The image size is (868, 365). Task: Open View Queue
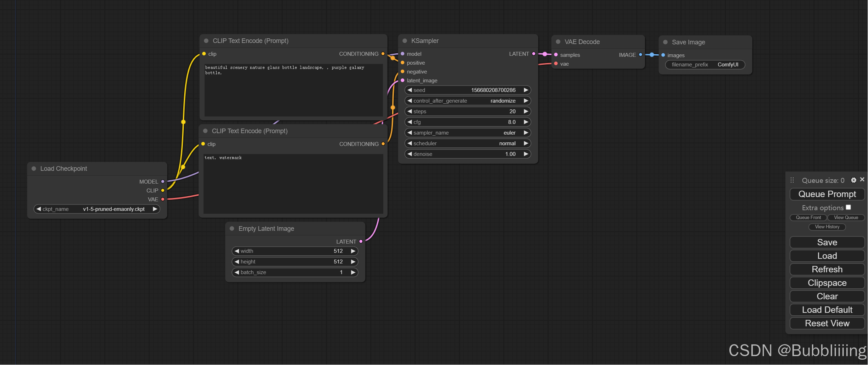(846, 218)
